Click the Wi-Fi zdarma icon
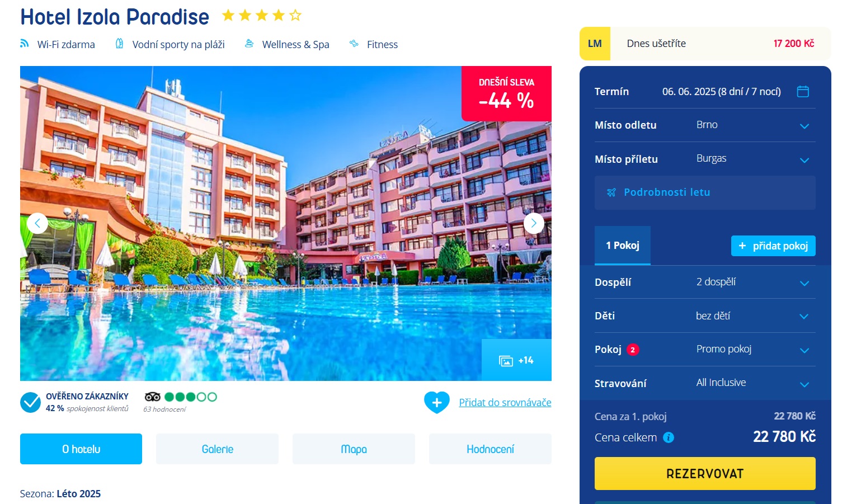This screenshot has height=504, width=852. point(25,44)
